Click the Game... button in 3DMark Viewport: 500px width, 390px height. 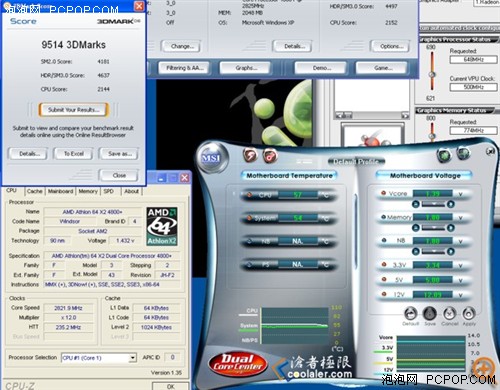[x=382, y=68]
